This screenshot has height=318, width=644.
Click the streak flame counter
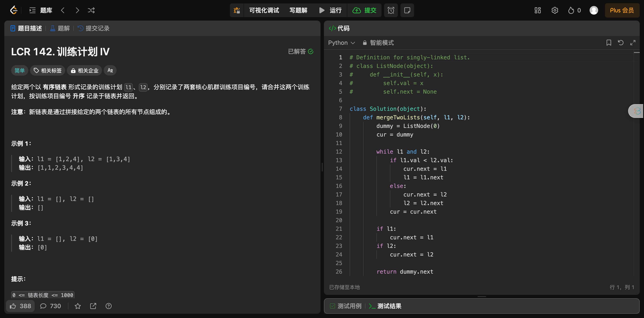click(x=574, y=10)
